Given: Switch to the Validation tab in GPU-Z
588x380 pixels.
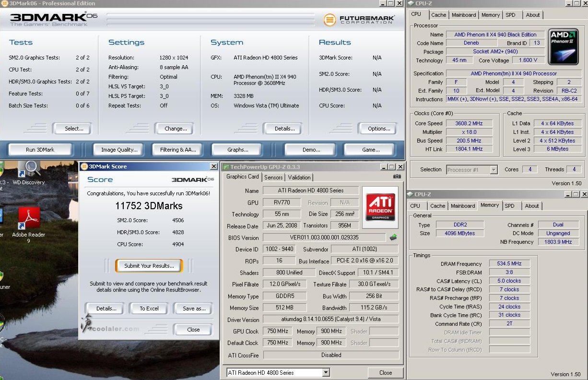Looking at the screenshot, I should point(299,178).
